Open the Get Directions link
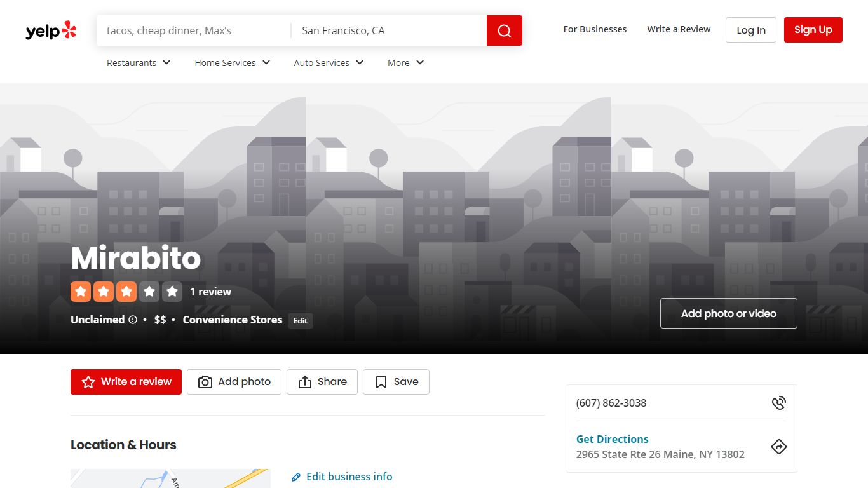The image size is (868, 488). (x=613, y=439)
